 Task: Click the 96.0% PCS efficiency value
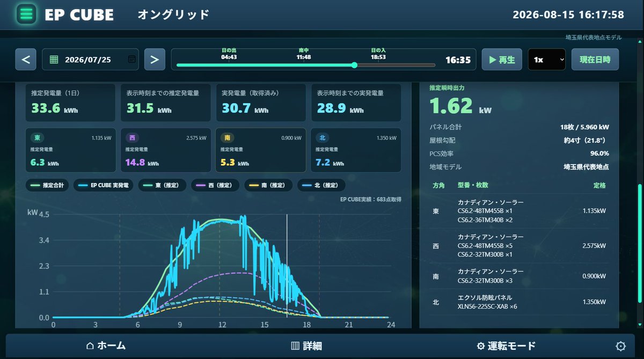pyautogui.click(x=598, y=153)
